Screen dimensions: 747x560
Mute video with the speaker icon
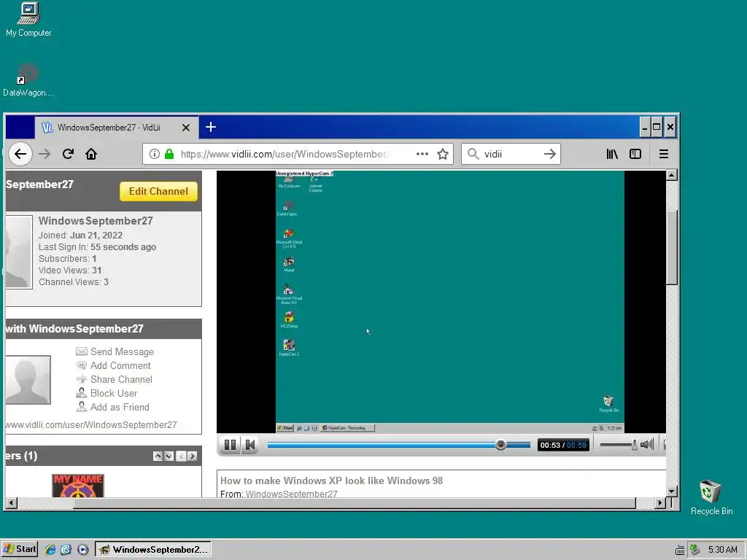(x=647, y=445)
